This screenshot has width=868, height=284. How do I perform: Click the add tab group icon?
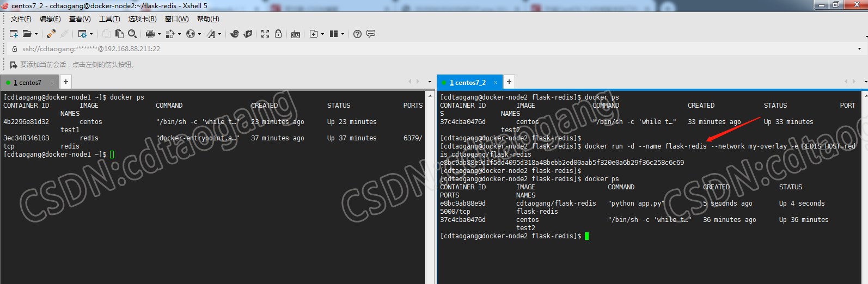point(314,34)
